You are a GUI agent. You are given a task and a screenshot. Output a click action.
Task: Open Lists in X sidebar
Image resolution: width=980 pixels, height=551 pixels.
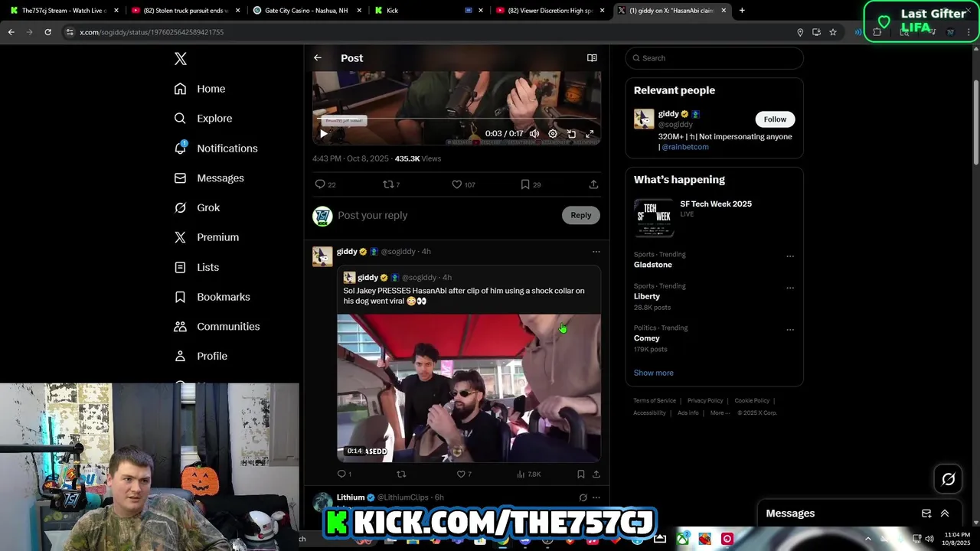(197, 267)
